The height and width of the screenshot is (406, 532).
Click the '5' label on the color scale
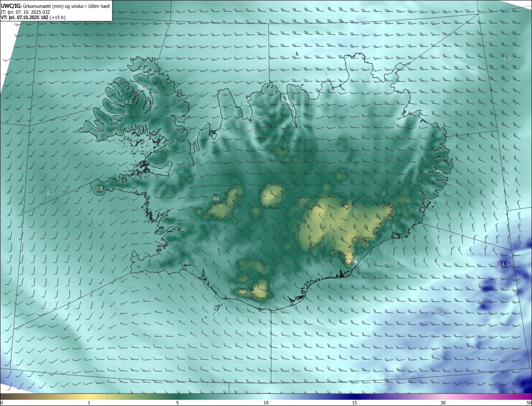point(177,403)
